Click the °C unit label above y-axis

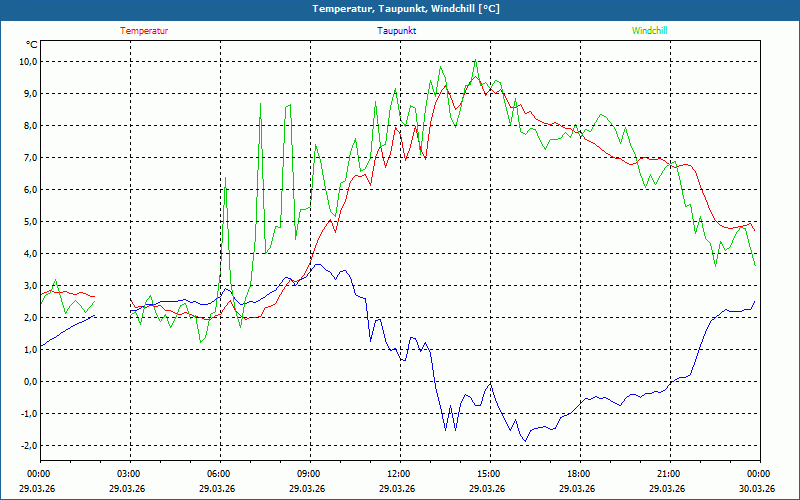click(31, 45)
